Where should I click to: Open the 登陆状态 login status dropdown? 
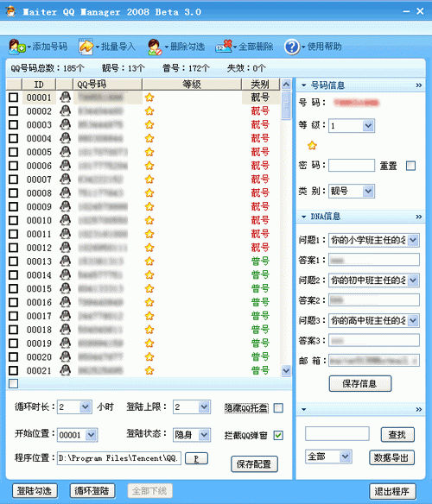(204, 435)
